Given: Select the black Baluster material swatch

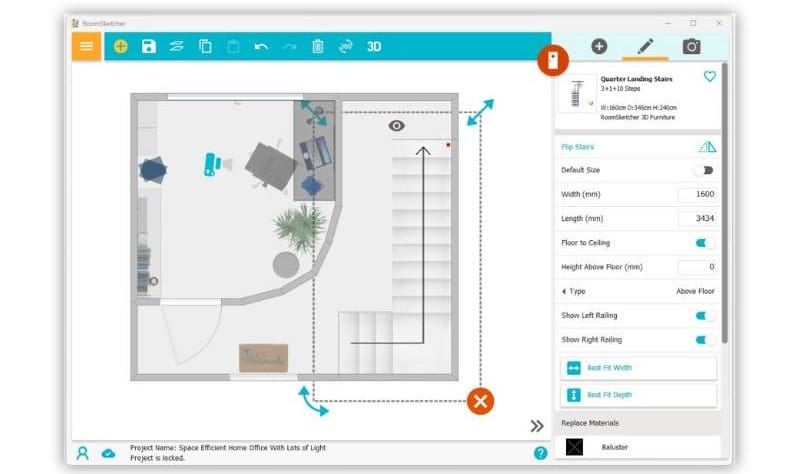Looking at the screenshot, I should click(x=574, y=447).
